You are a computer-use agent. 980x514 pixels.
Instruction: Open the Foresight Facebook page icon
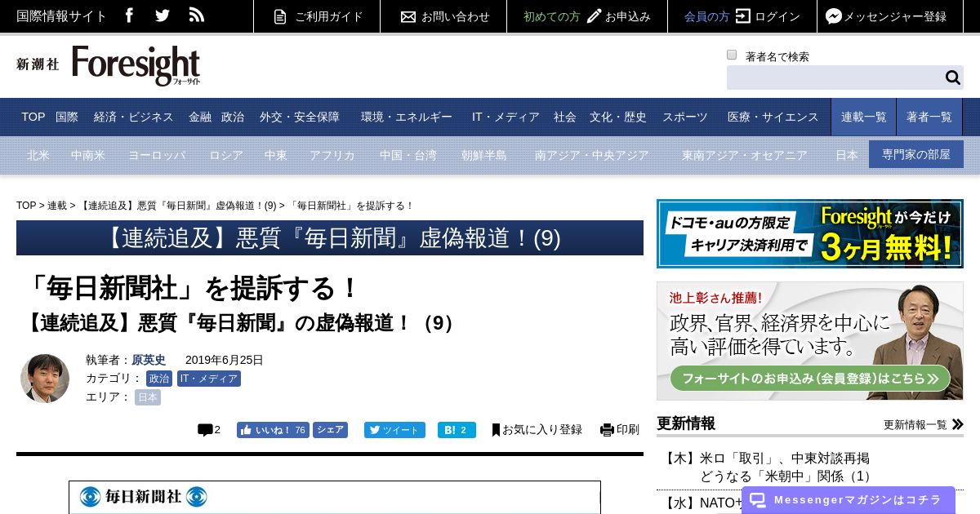(x=129, y=16)
